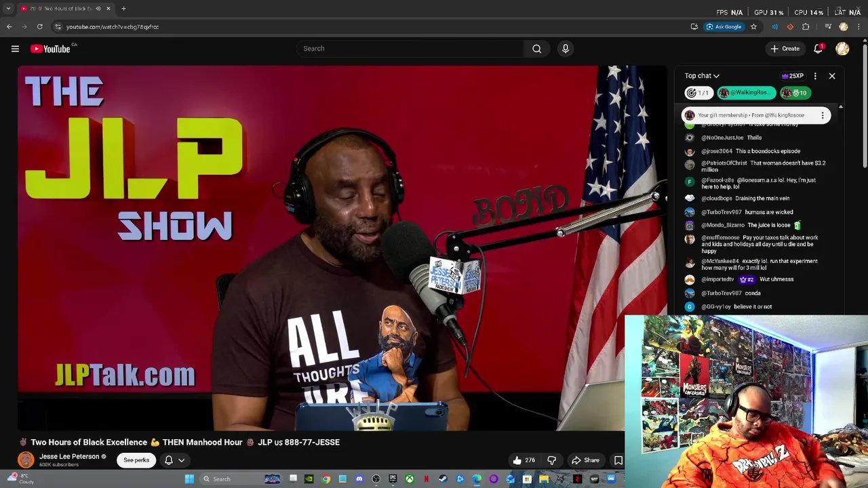
Task: Open the @WalkingRos... pinned chip
Action: [x=745, y=93]
